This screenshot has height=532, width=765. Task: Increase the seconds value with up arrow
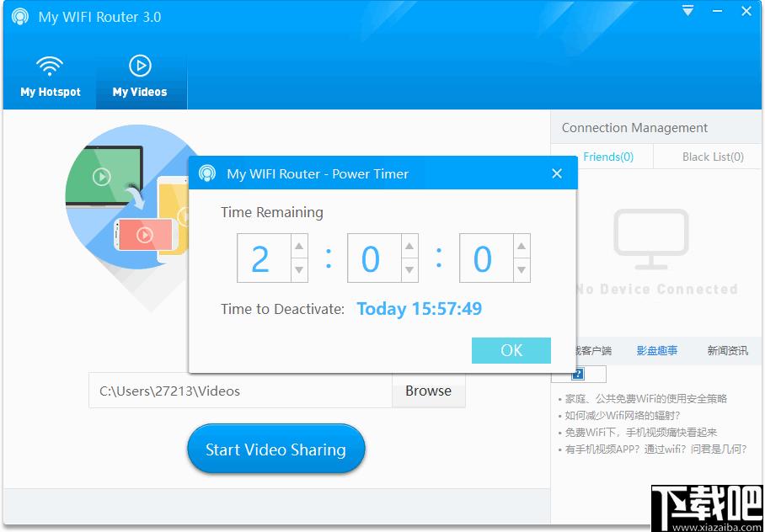522,247
